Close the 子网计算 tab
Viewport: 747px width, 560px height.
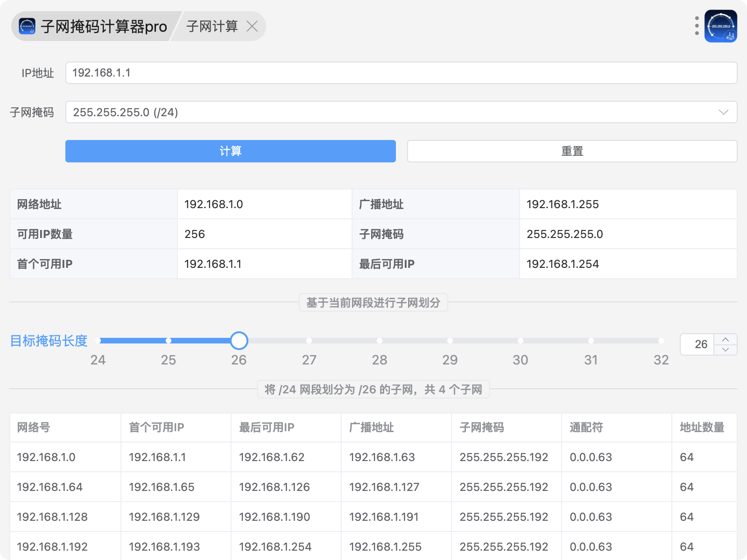(x=252, y=27)
